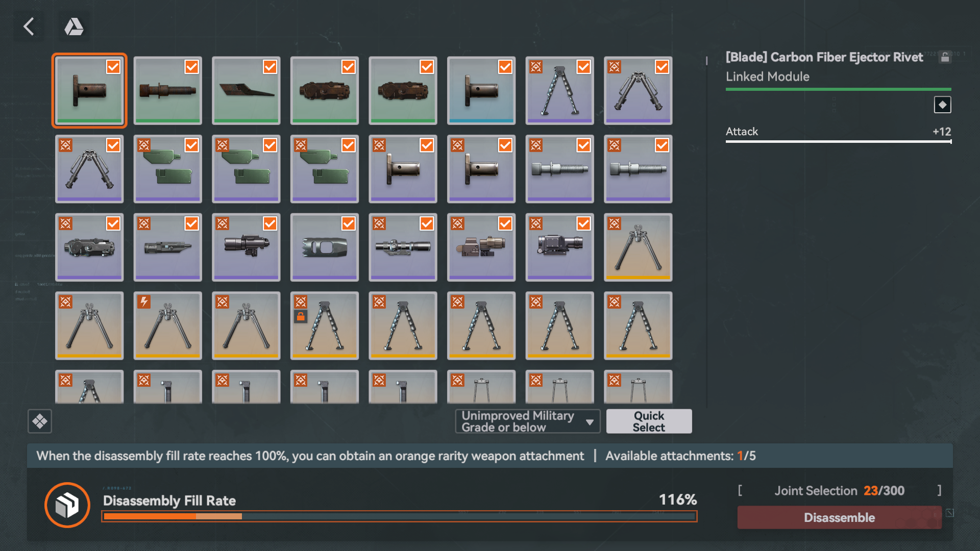Select the purple laser module box item

point(89,247)
